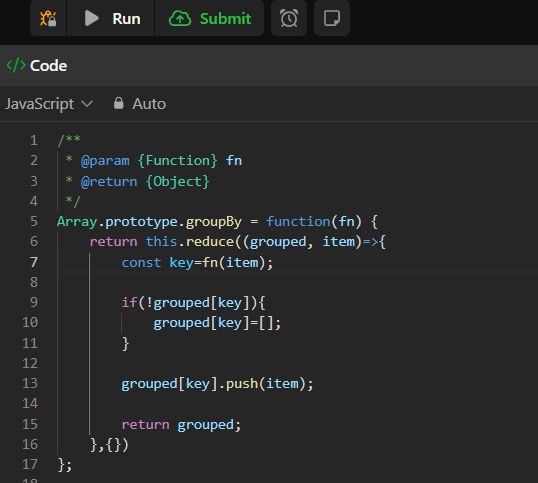Click on '},{})' closing line

coord(109,445)
